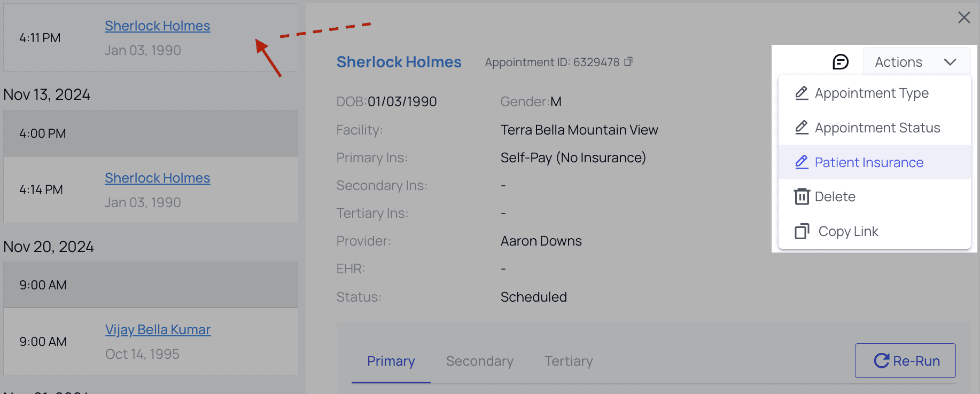Image resolution: width=980 pixels, height=394 pixels.
Task: Click the pencil icon beside Appointment Status
Action: [x=802, y=128]
